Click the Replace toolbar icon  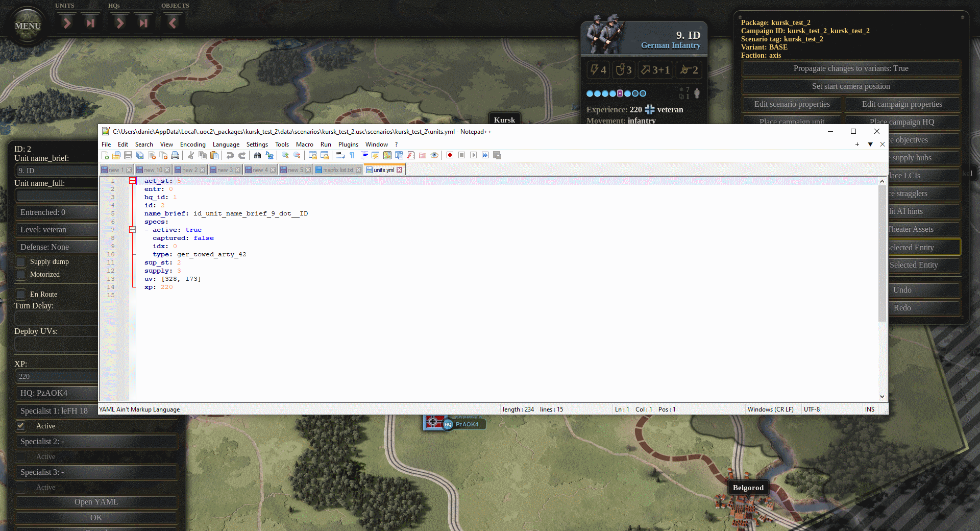[269, 155]
